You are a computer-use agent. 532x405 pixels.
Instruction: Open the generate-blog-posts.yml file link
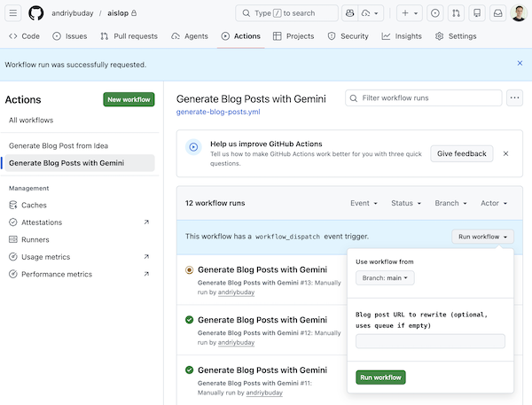coord(219,113)
